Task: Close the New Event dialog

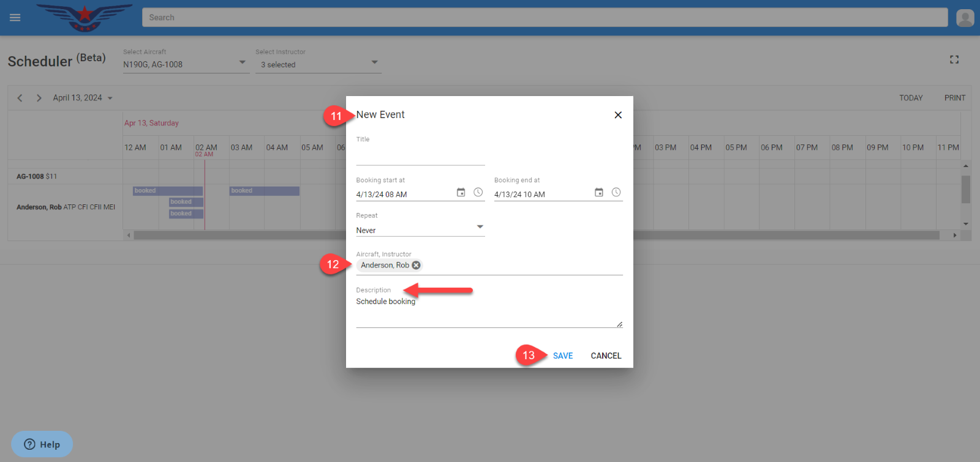Action: (x=618, y=115)
